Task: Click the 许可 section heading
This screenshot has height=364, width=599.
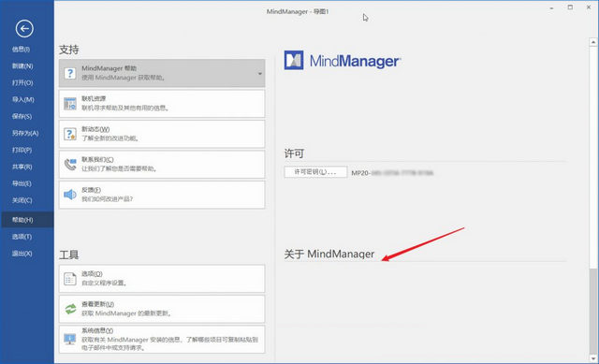Action: click(x=294, y=153)
